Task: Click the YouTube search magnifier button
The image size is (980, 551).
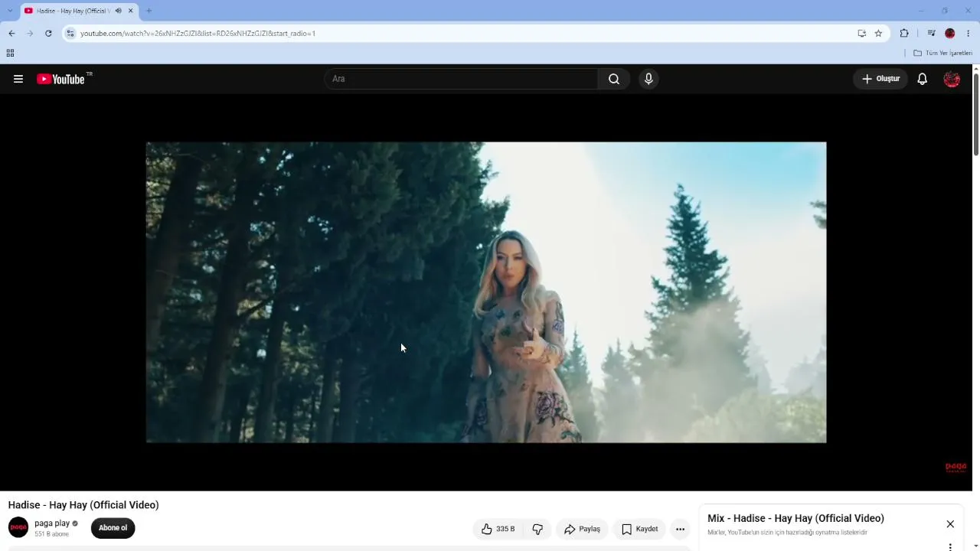Action: coord(614,79)
